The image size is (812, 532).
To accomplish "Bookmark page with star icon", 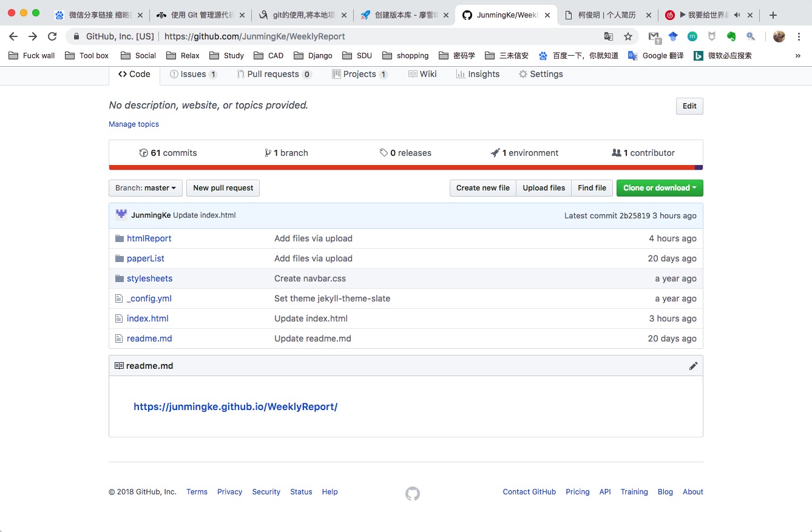I will (628, 36).
